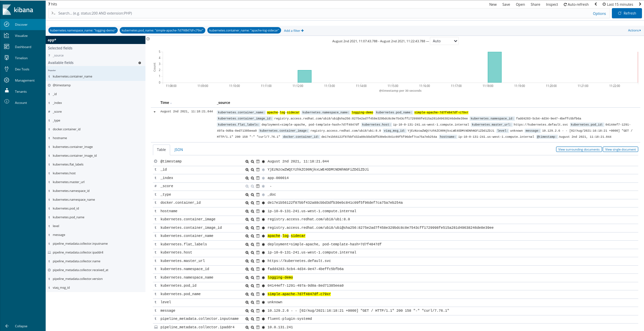Click the Kibana logo

[x=18, y=9]
